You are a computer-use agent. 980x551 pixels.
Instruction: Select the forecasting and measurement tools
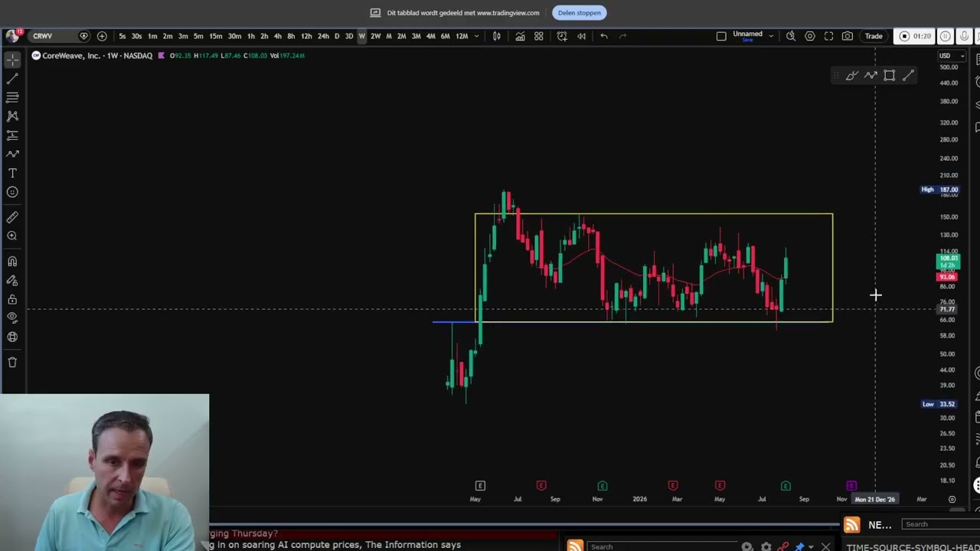12,135
